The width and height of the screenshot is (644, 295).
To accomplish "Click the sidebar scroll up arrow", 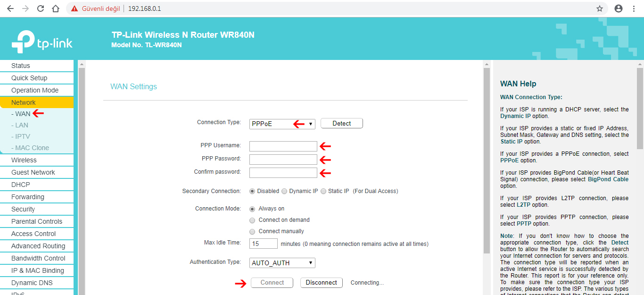I will (x=82, y=64).
